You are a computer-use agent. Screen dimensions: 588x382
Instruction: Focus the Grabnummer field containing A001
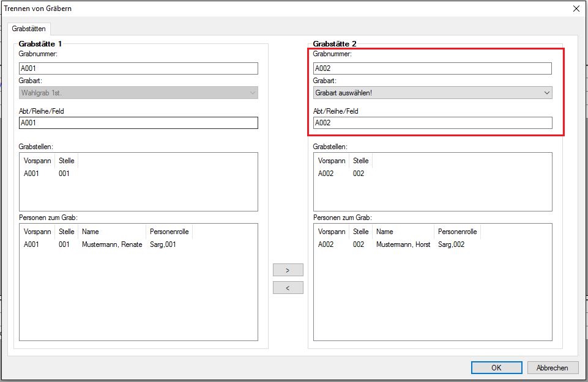tap(138, 68)
